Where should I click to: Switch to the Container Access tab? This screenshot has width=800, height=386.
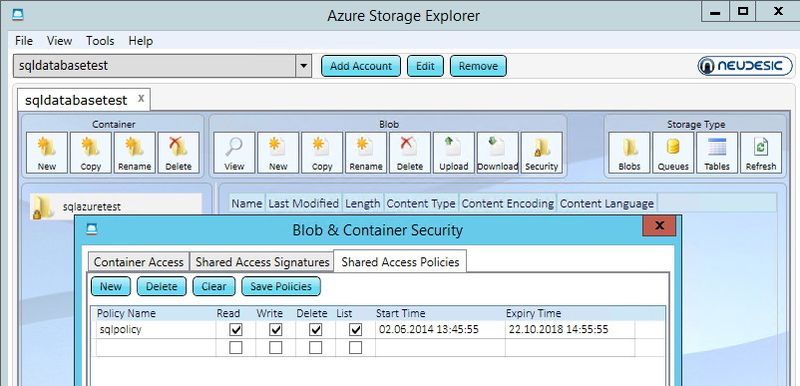click(x=138, y=262)
